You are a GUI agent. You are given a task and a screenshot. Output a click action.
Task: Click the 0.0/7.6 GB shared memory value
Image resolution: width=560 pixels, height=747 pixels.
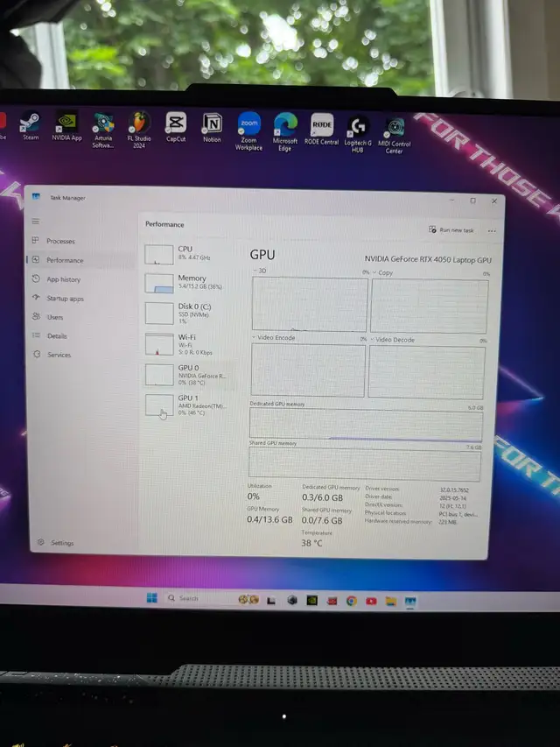(322, 520)
